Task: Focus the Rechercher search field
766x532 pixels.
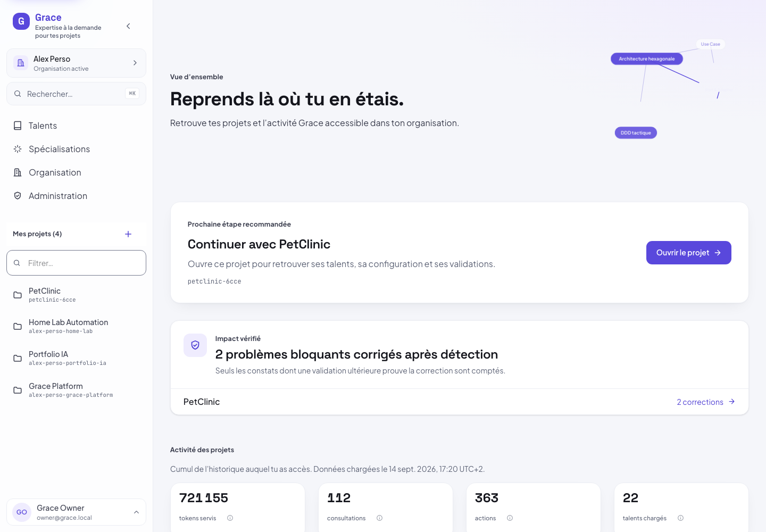Action: tap(76, 94)
